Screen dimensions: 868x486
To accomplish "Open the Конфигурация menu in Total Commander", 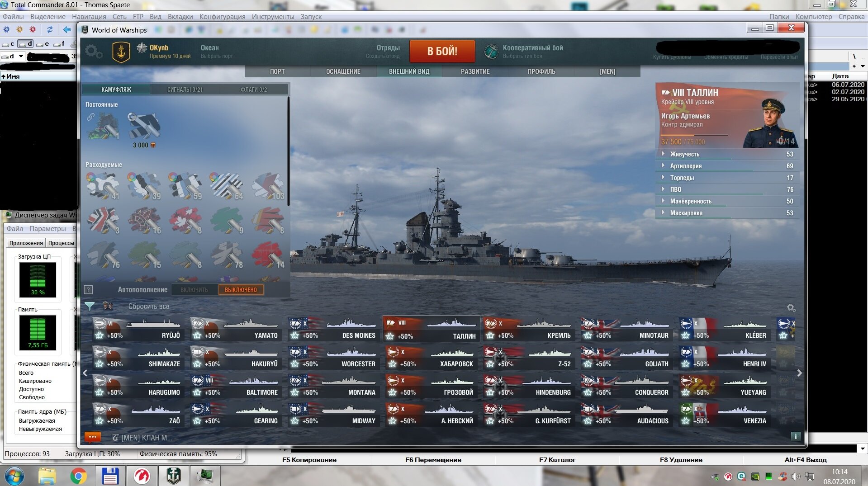I will point(222,17).
